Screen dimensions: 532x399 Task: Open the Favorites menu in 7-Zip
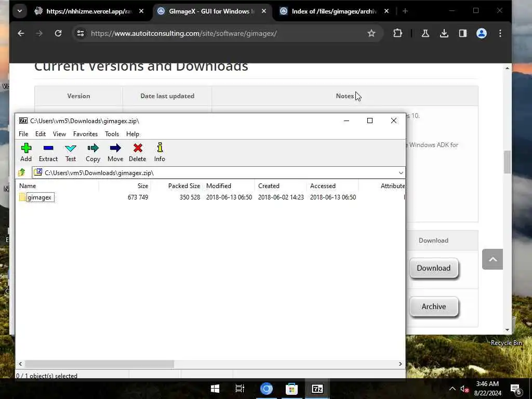[85, 134]
